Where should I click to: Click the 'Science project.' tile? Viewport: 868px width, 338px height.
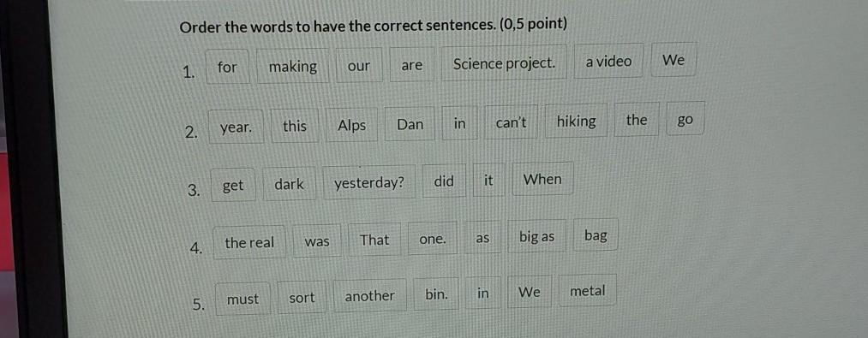504,63
